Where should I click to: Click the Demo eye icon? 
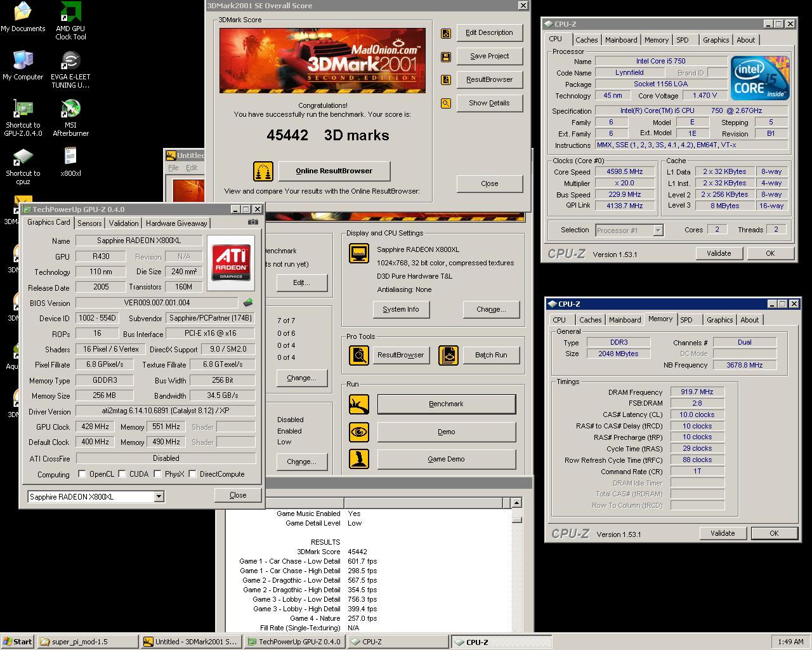coord(359,432)
